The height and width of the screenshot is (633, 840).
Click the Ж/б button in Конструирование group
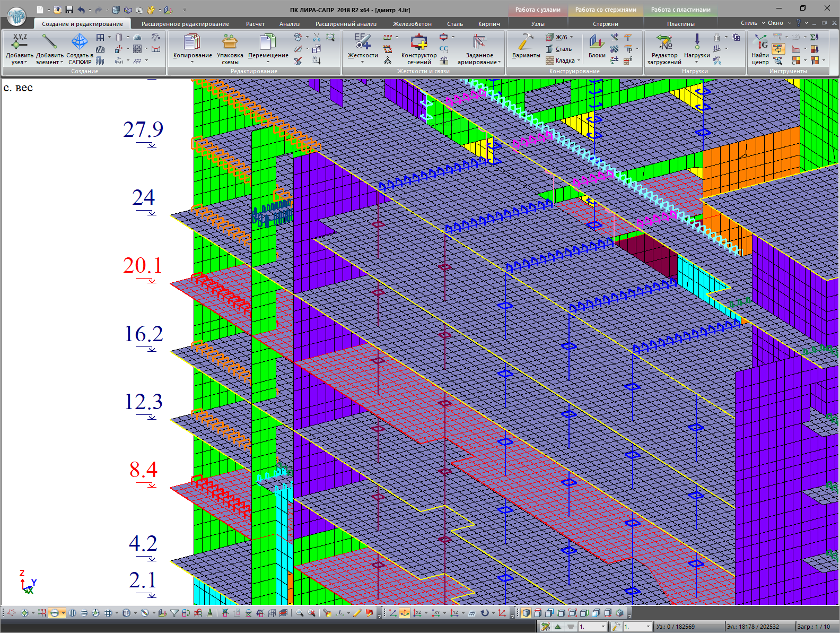[557, 37]
